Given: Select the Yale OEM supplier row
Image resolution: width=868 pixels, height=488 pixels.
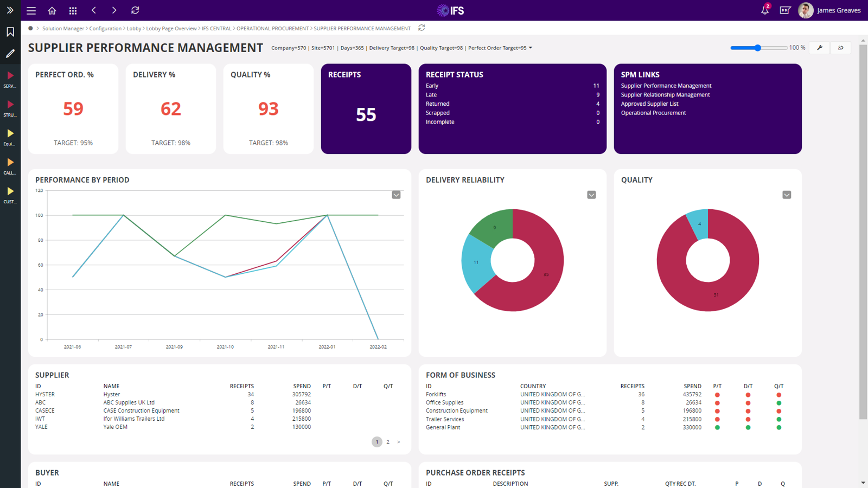Looking at the screenshot, I should [219, 427].
